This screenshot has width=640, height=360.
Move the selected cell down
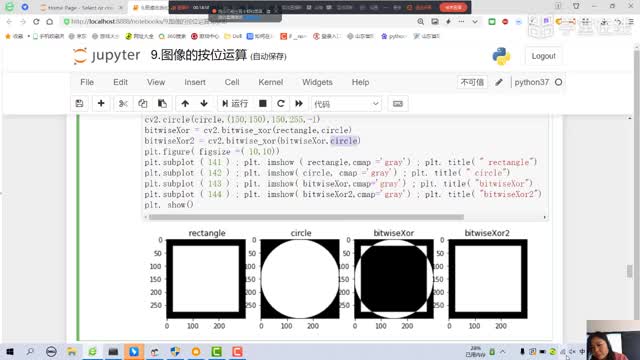[204, 104]
